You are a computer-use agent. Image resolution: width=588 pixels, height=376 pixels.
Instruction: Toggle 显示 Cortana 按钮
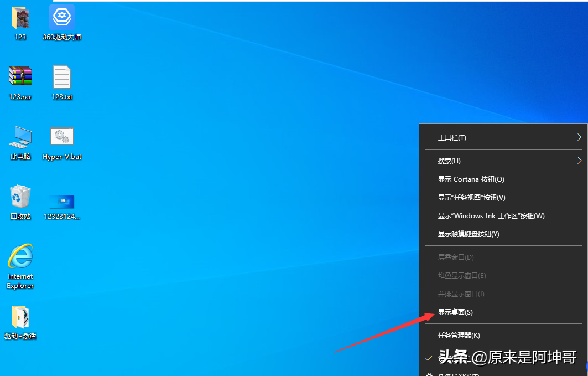(x=471, y=179)
